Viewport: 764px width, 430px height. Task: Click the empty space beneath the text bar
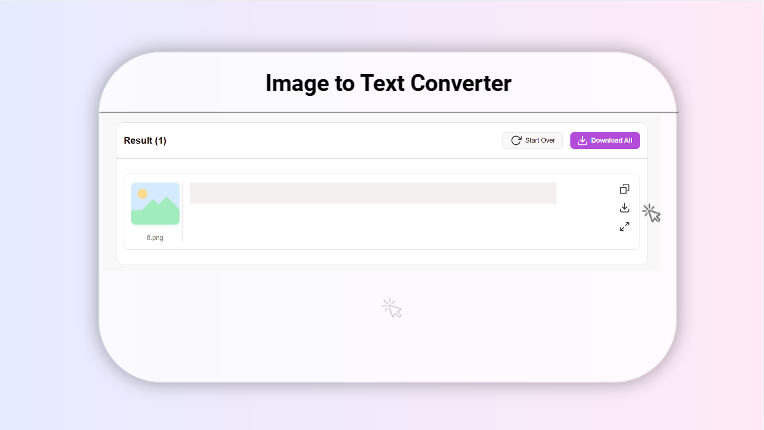[372, 226]
